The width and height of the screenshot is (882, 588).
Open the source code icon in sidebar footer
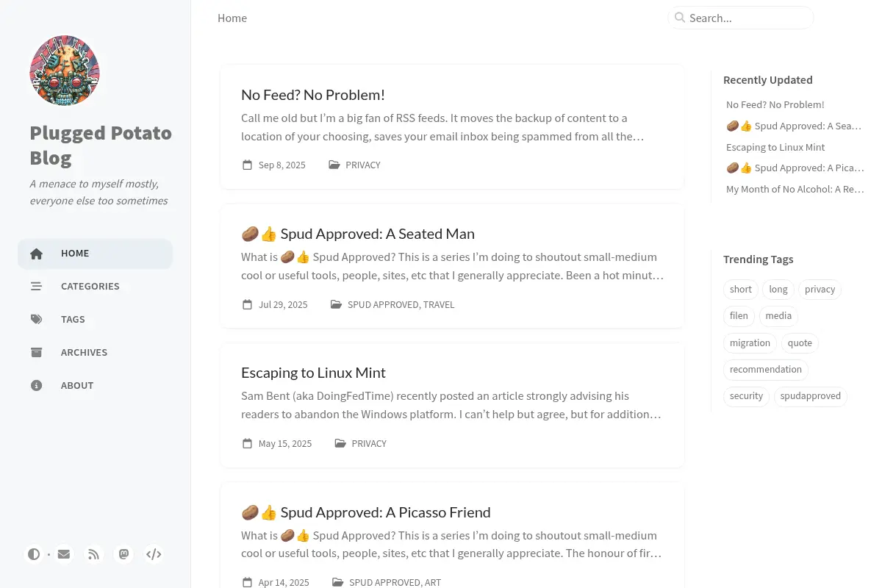click(x=154, y=554)
